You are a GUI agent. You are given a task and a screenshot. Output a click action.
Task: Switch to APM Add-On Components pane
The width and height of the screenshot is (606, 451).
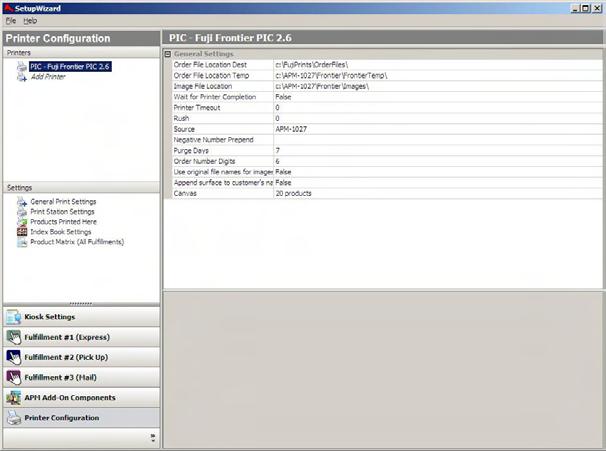(x=82, y=397)
